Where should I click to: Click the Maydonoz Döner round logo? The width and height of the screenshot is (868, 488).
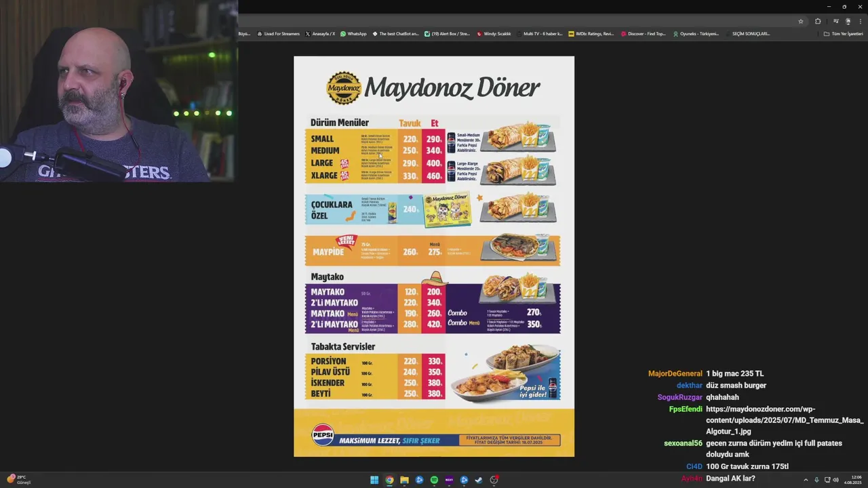click(x=344, y=88)
